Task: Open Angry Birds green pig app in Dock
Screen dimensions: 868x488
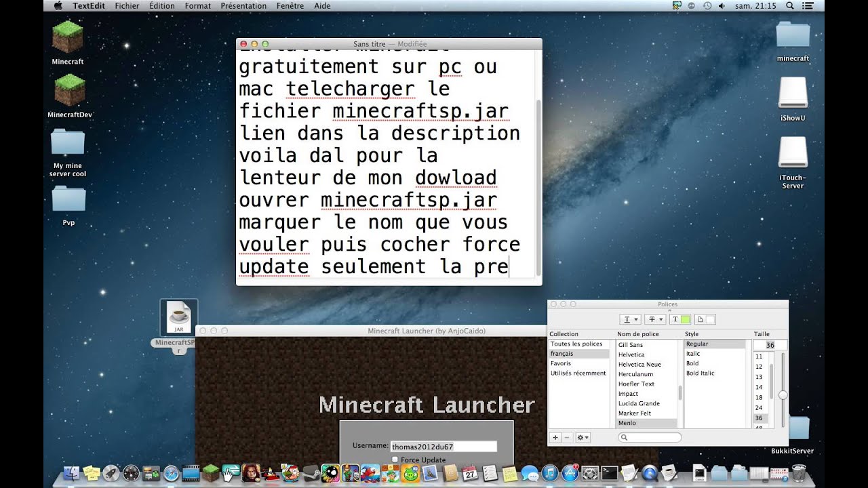Action: click(410, 473)
